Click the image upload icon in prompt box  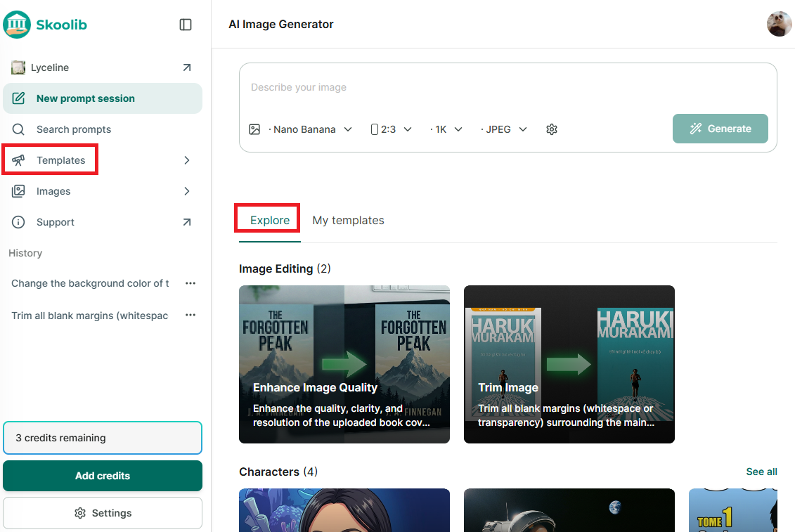(254, 129)
